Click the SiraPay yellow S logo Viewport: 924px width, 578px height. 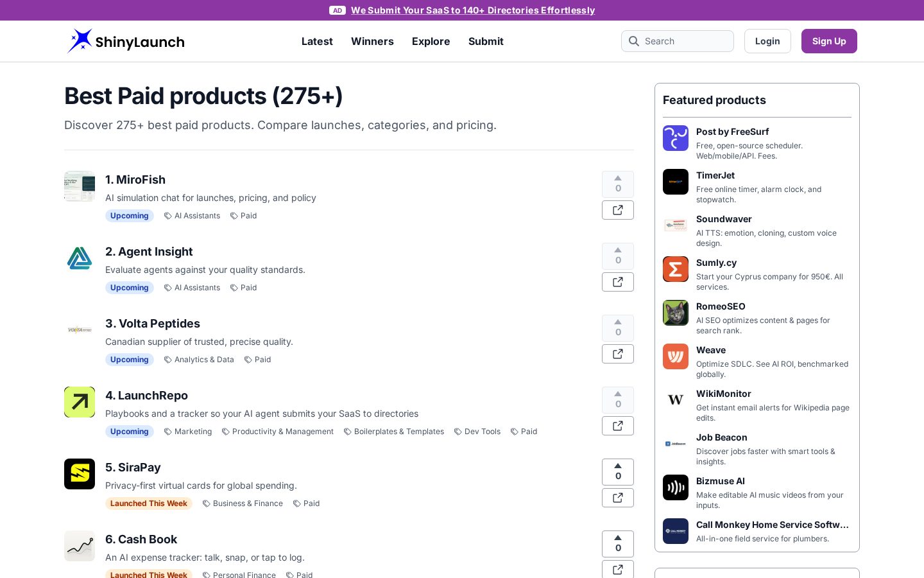[x=80, y=474]
